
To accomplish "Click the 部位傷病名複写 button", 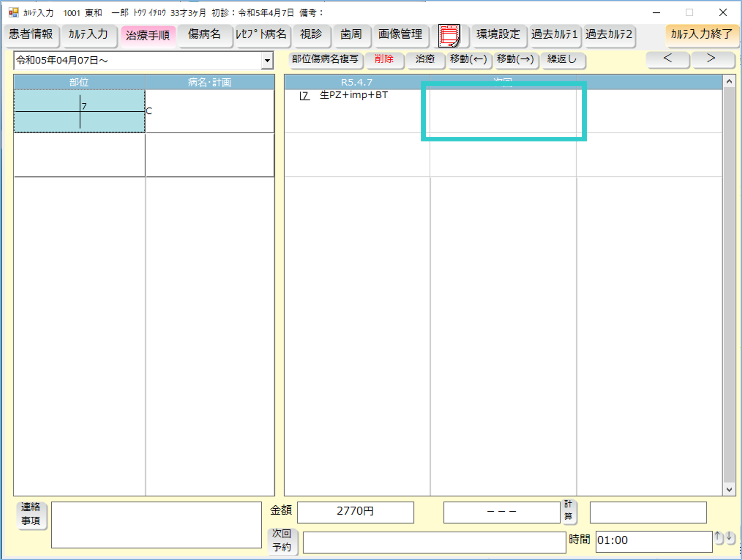I will tap(325, 59).
